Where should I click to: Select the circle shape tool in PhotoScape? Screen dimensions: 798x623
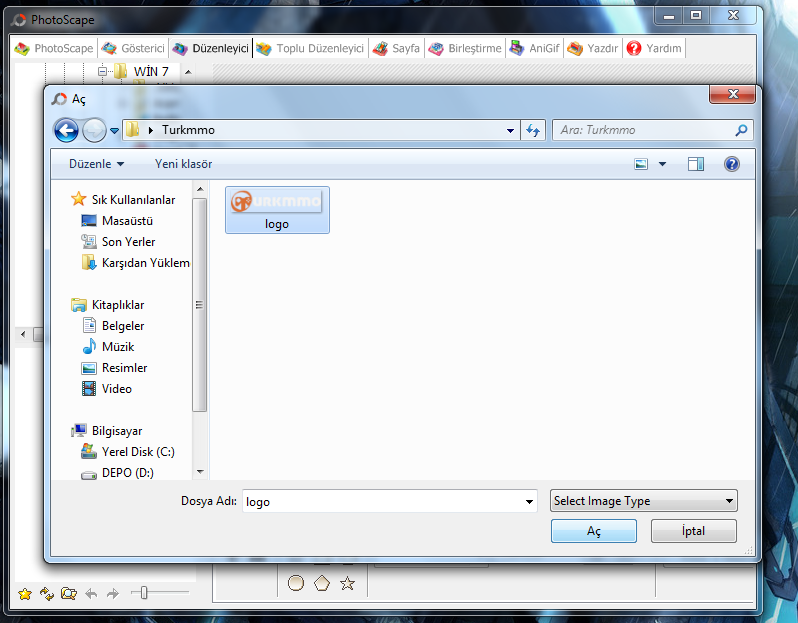pos(296,583)
